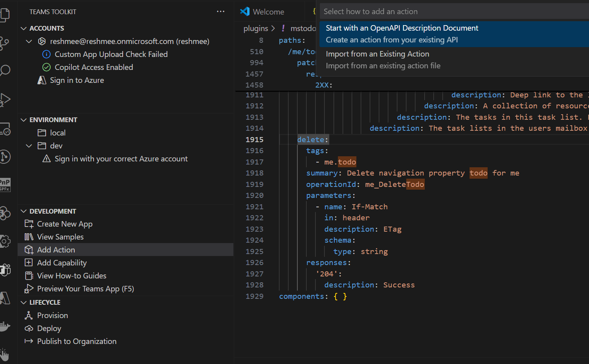589x364 pixels.
Task: Click the info icon beside Custom App Upload Check Failed
Action: (x=46, y=54)
